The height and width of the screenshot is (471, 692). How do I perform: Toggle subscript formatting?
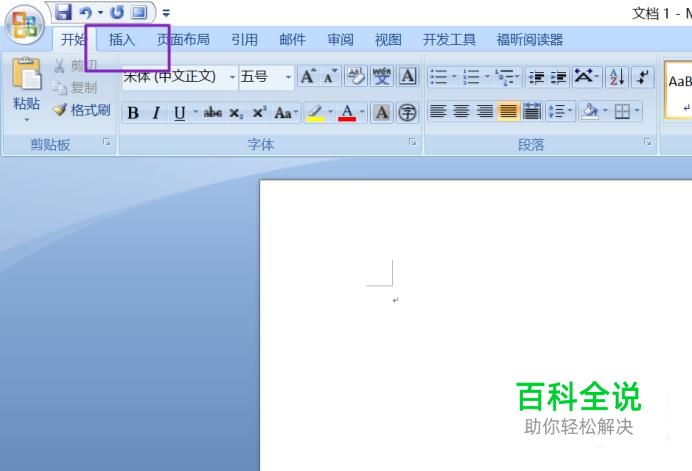(236, 113)
